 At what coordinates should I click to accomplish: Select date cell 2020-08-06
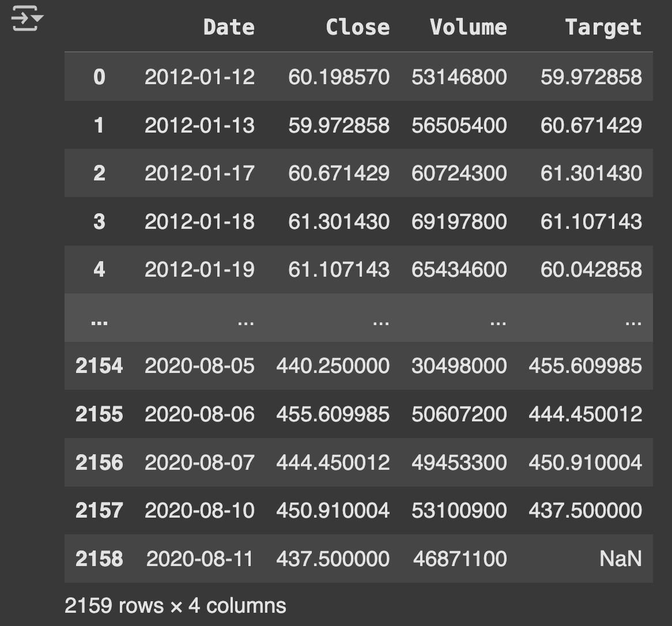(200, 414)
